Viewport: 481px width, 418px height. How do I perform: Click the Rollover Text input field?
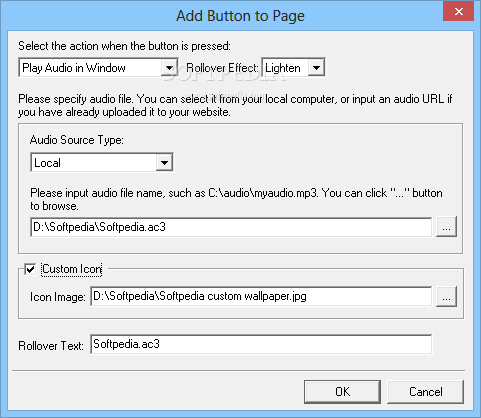[261, 344]
